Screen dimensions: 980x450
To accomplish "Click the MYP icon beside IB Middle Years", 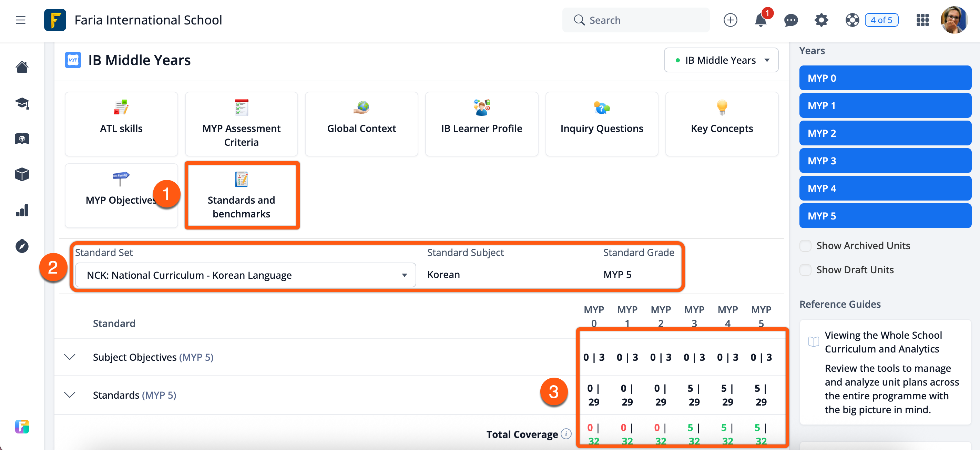I will pos(73,60).
